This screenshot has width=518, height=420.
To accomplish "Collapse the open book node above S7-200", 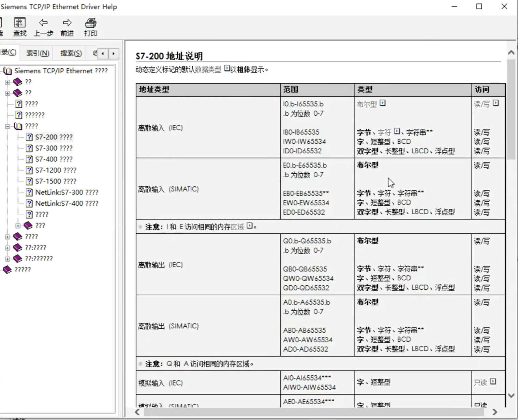I will point(8,126).
